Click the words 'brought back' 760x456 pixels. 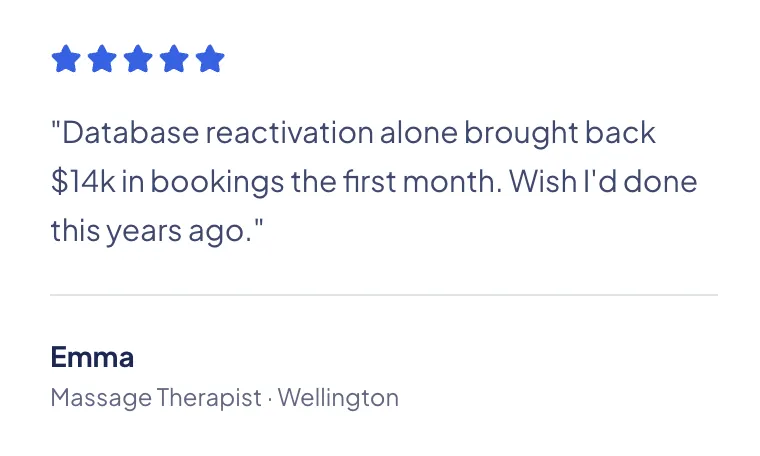[x=560, y=132]
